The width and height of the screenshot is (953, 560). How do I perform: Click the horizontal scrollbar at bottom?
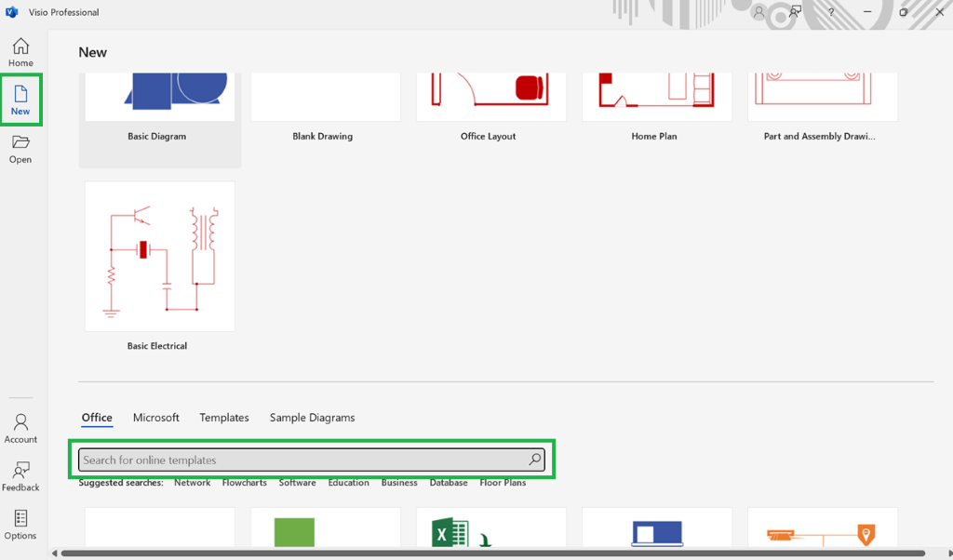[493, 553]
